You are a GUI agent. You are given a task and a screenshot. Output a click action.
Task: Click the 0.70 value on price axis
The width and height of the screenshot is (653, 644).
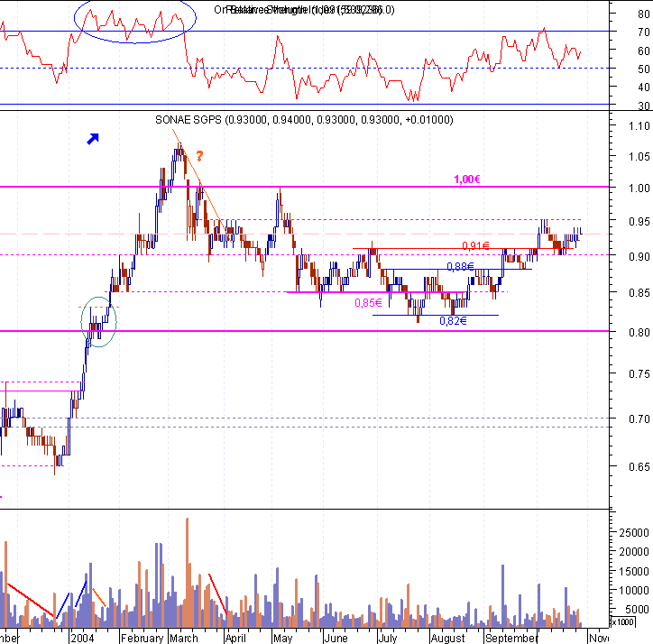pos(639,419)
